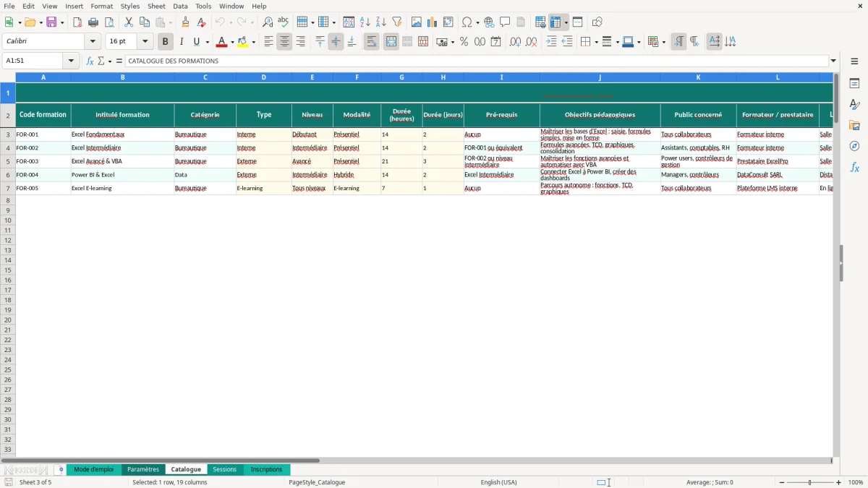The width and height of the screenshot is (868, 488).
Task: Toggle the AutoFilter funnel
Action: [397, 22]
